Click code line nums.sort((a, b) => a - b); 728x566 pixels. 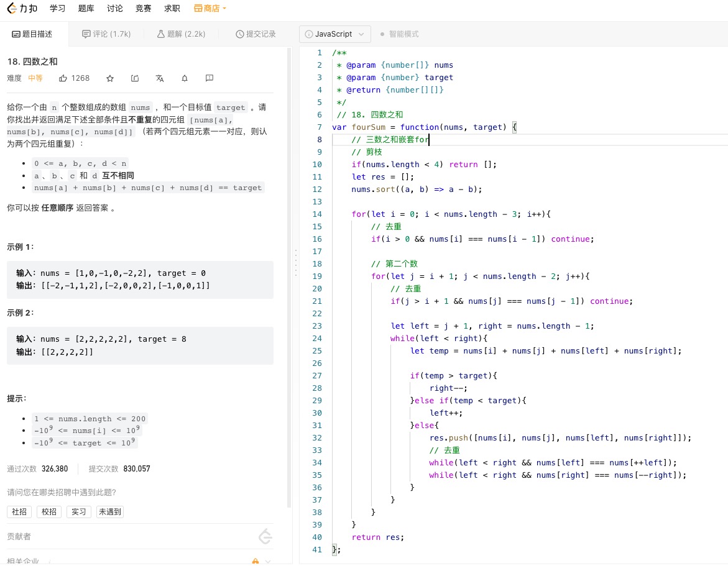417,189
